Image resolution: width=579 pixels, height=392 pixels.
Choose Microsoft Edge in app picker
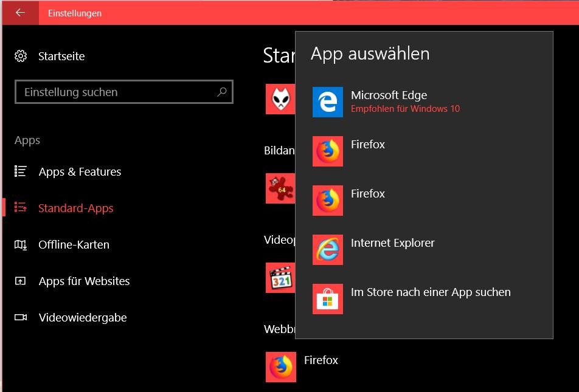(x=424, y=102)
